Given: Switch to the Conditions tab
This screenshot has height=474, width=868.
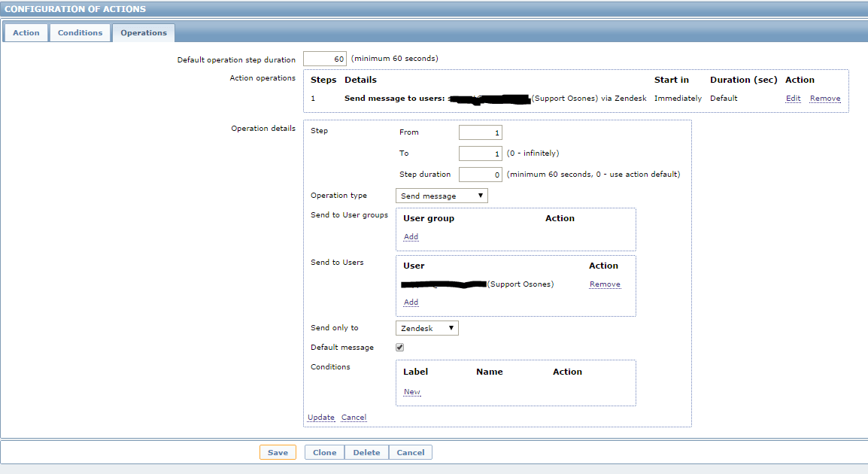Looking at the screenshot, I should click(x=80, y=32).
